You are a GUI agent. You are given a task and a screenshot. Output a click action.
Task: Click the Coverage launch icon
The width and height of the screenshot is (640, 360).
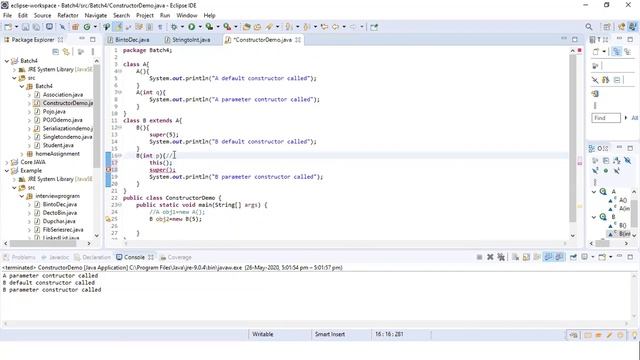(209, 27)
